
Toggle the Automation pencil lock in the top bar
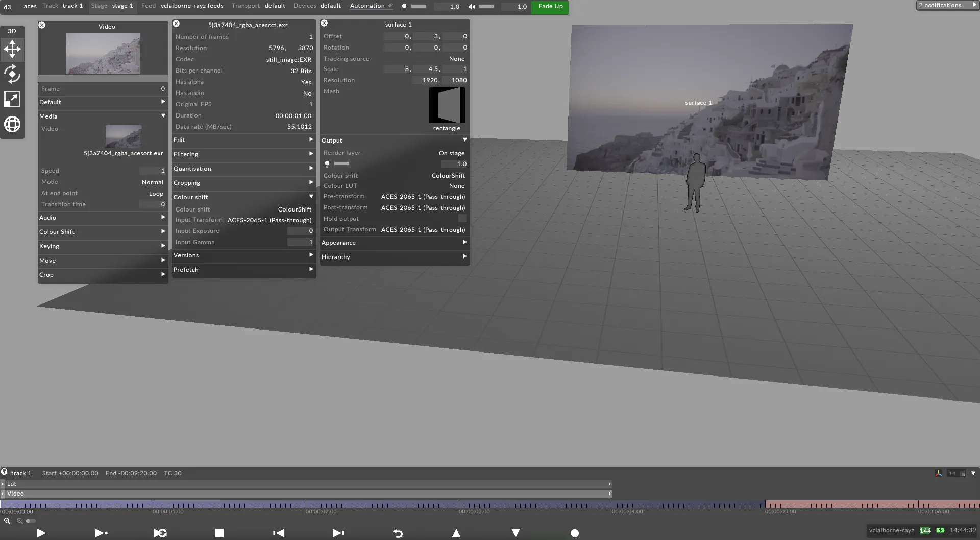[390, 6]
